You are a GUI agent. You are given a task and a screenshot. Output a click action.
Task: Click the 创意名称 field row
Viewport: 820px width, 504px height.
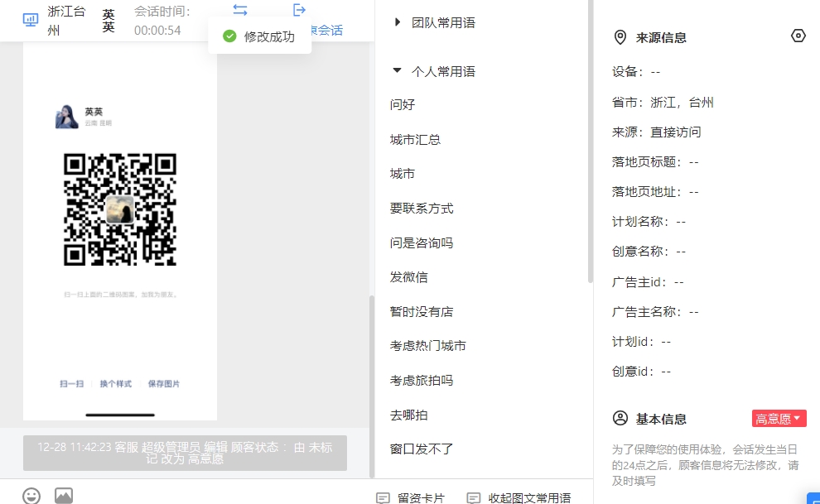649,252
